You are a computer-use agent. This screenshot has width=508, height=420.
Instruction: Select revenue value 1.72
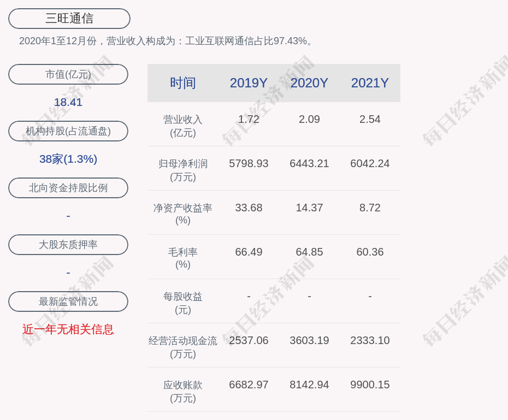(249, 119)
